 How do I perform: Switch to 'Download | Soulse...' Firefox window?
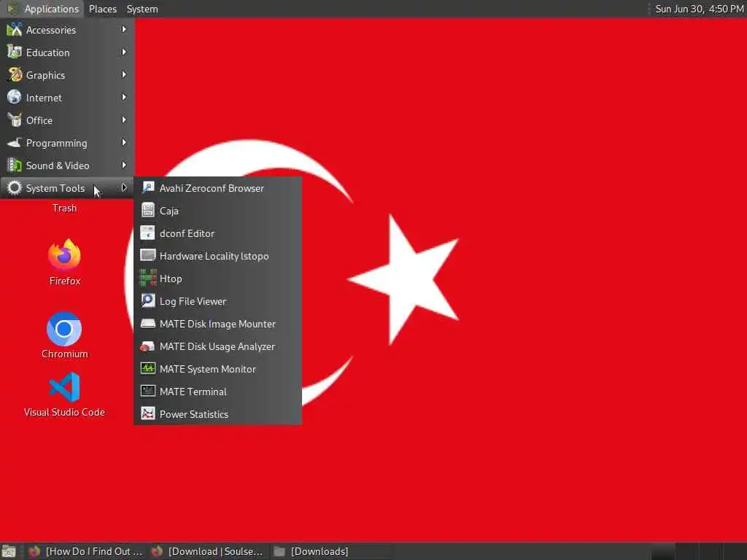click(208, 551)
